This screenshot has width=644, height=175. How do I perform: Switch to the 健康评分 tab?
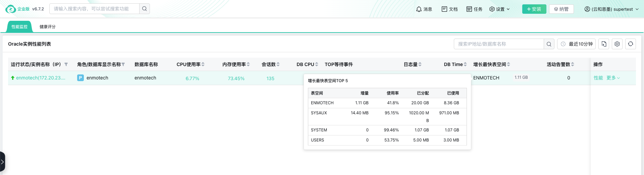47,27
